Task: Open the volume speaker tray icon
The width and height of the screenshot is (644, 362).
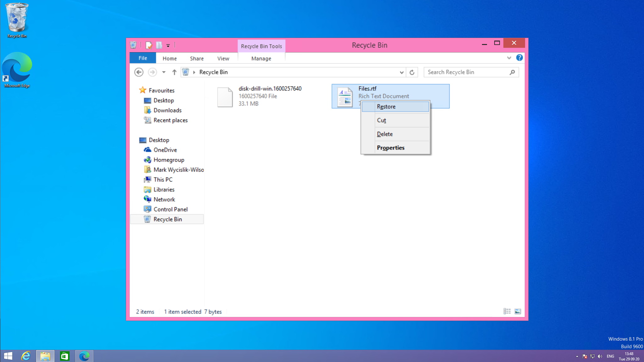Action: [x=600, y=356]
